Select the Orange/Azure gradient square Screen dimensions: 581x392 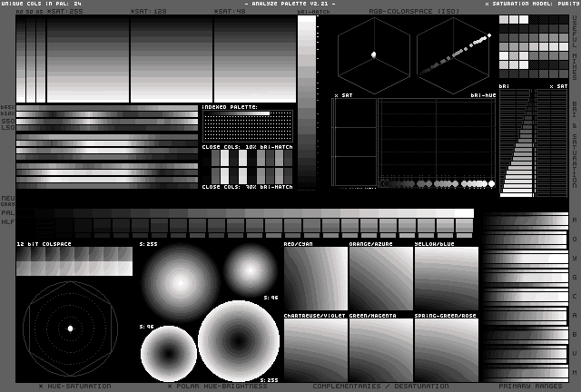380,279
